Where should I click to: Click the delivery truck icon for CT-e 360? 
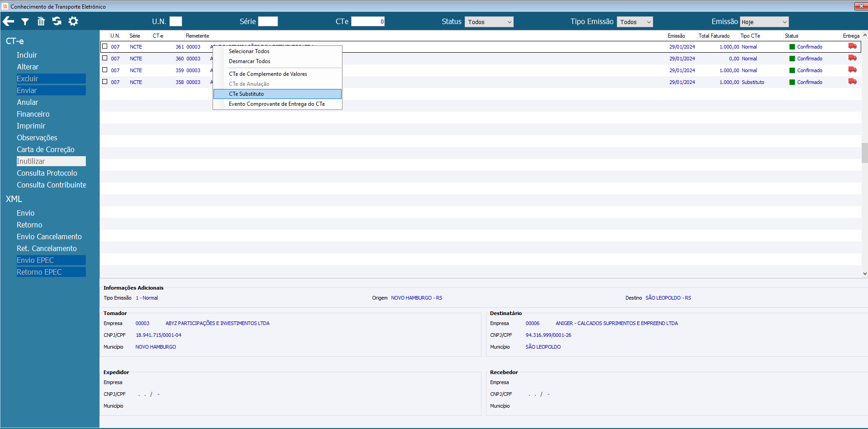(x=852, y=58)
